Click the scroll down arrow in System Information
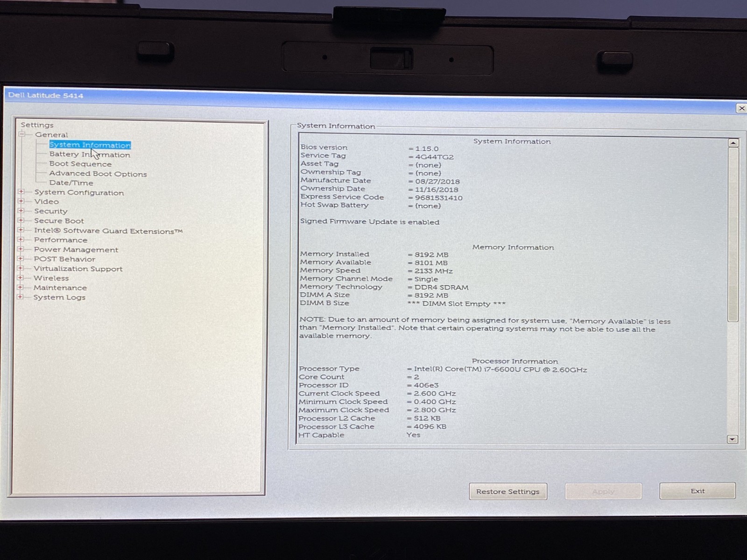 point(732,439)
